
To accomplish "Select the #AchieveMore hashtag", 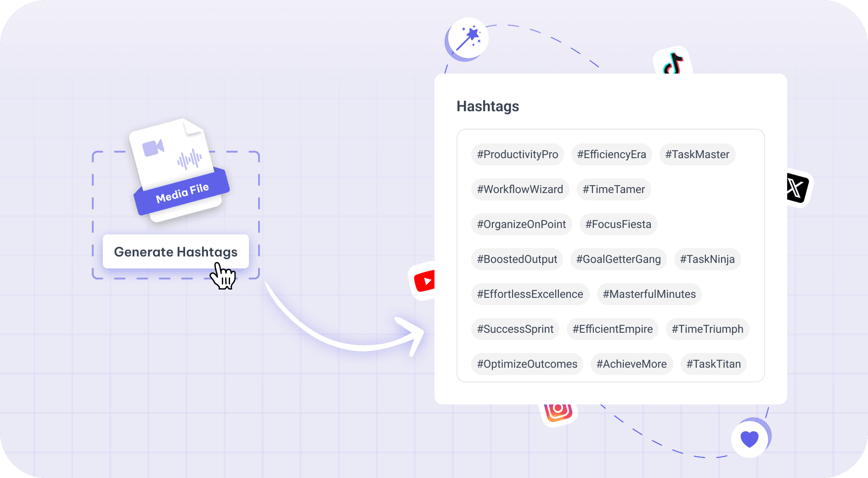I will (x=631, y=364).
